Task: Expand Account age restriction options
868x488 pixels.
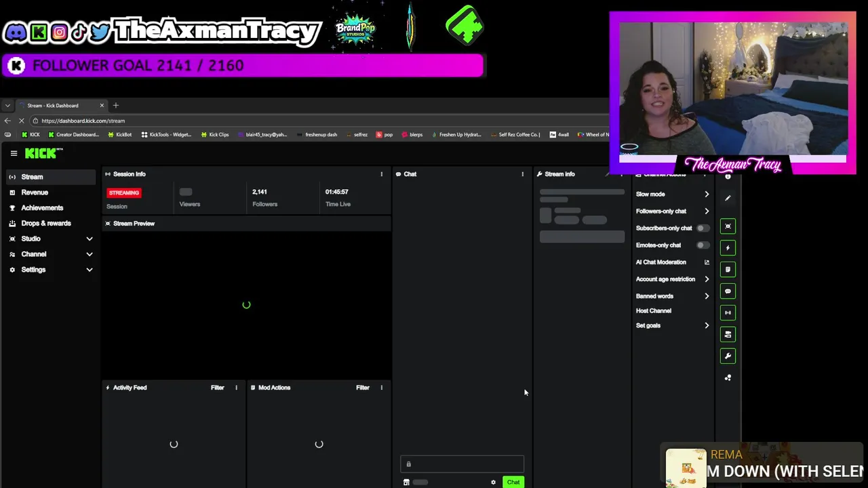Action: point(707,279)
